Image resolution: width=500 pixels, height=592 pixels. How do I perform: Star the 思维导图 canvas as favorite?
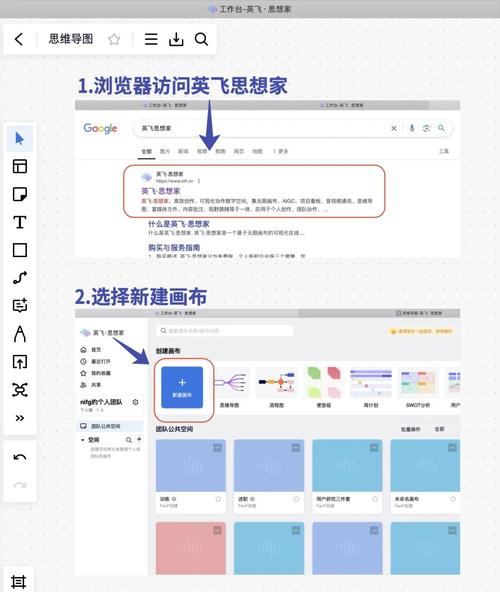pyautogui.click(x=114, y=39)
